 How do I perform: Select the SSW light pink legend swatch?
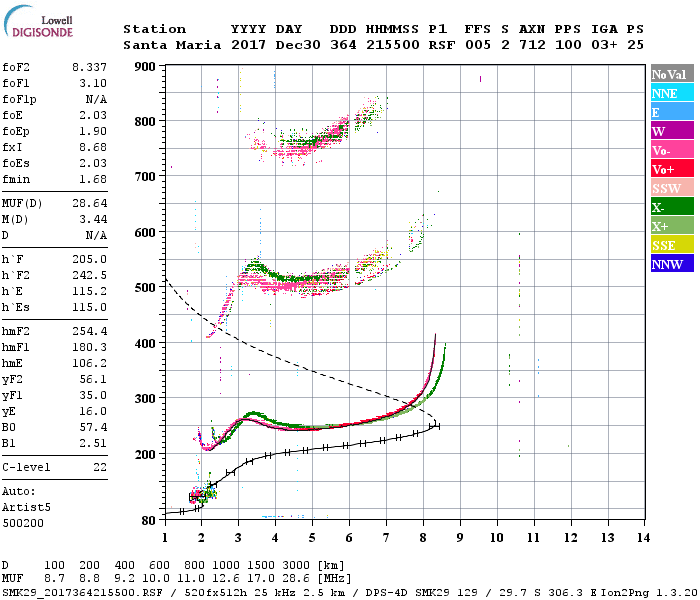[672, 188]
